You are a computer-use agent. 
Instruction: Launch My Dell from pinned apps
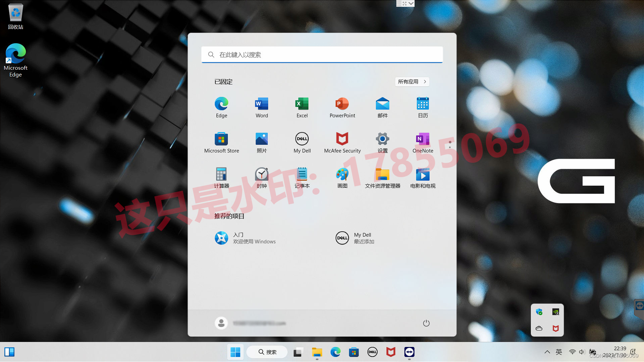pyautogui.click(x=302, y=143)
